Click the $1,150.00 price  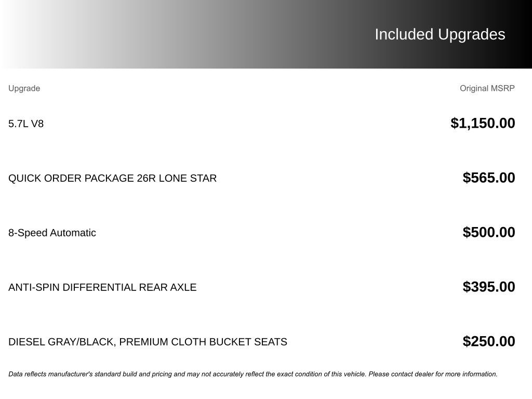pos(483,123)
